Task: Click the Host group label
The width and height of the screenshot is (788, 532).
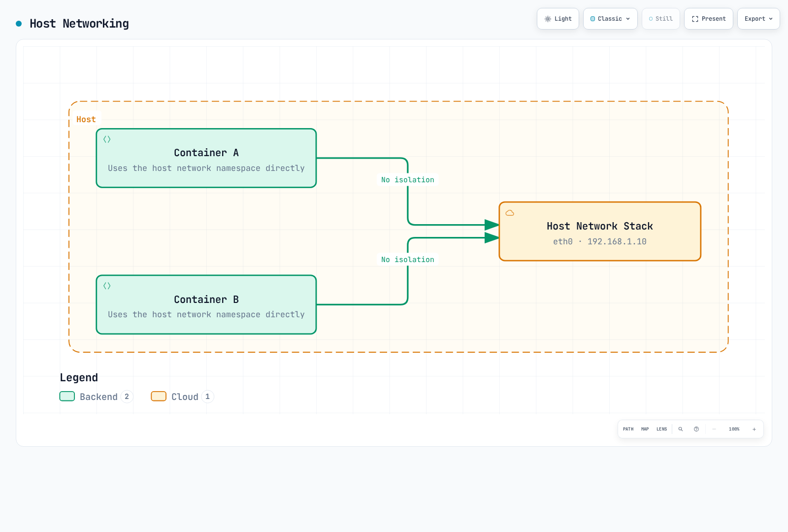Action: [x=86, y=119]
